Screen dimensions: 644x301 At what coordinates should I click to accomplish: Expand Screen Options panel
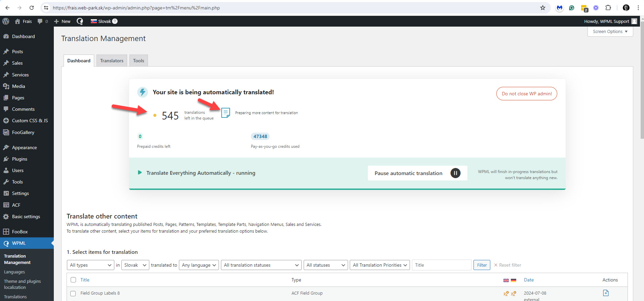(x=610, y=31)
